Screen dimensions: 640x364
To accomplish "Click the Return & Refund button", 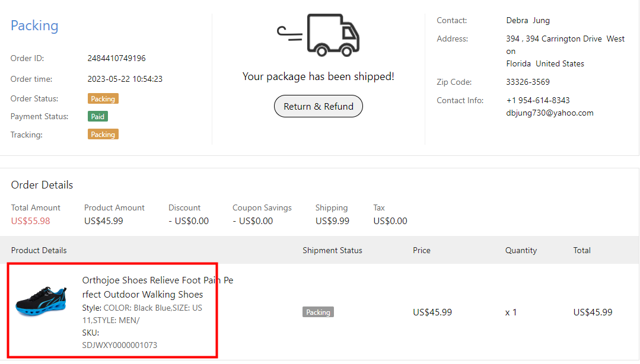I will (x=319, y=107).
